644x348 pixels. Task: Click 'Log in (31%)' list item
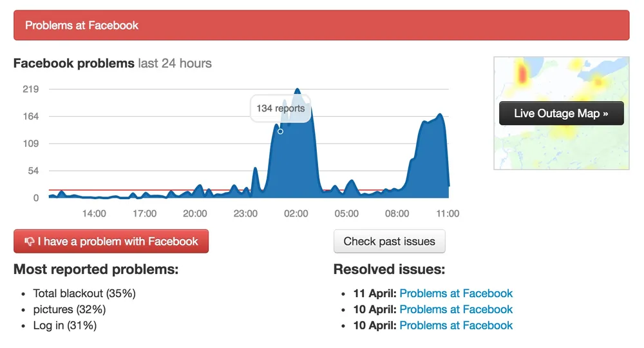point(65,325)
